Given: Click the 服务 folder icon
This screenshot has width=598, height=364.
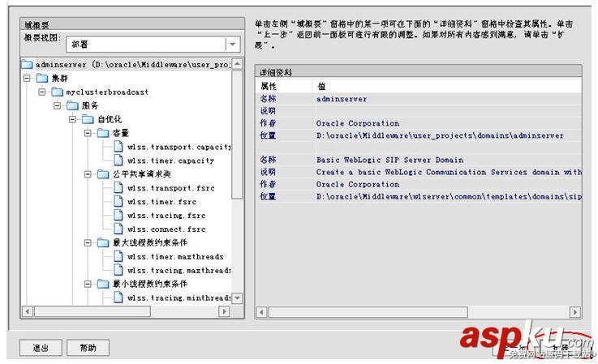Looking at the screenshot, I should click(x=72, y=105).
